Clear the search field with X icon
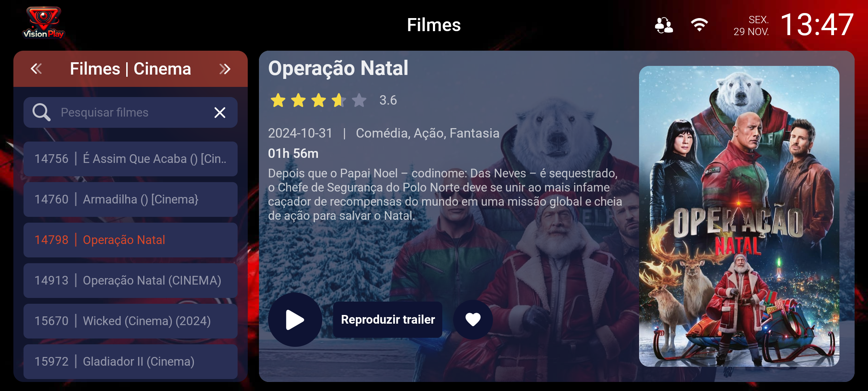868x391 pixels. tap(220, 113)
